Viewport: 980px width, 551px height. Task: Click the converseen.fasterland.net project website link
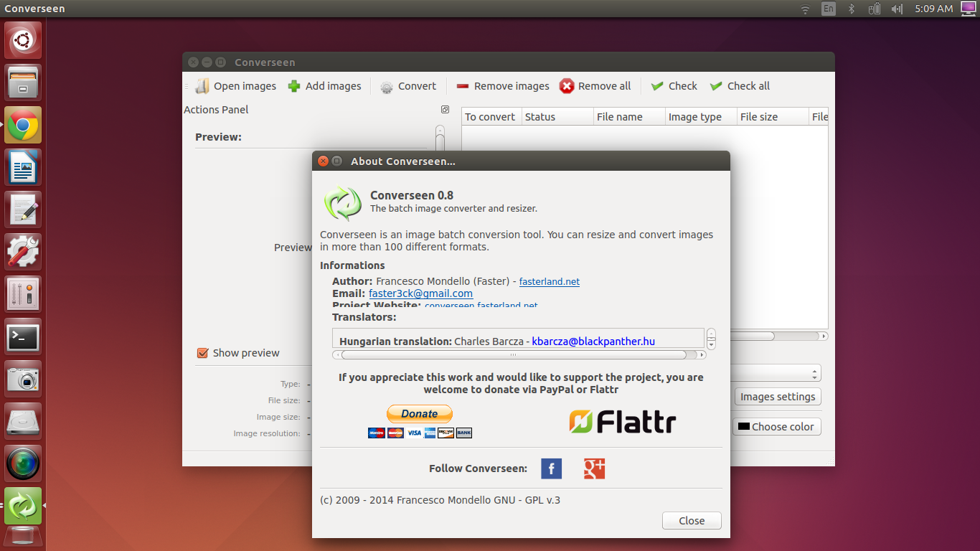[x=481, y=305]
